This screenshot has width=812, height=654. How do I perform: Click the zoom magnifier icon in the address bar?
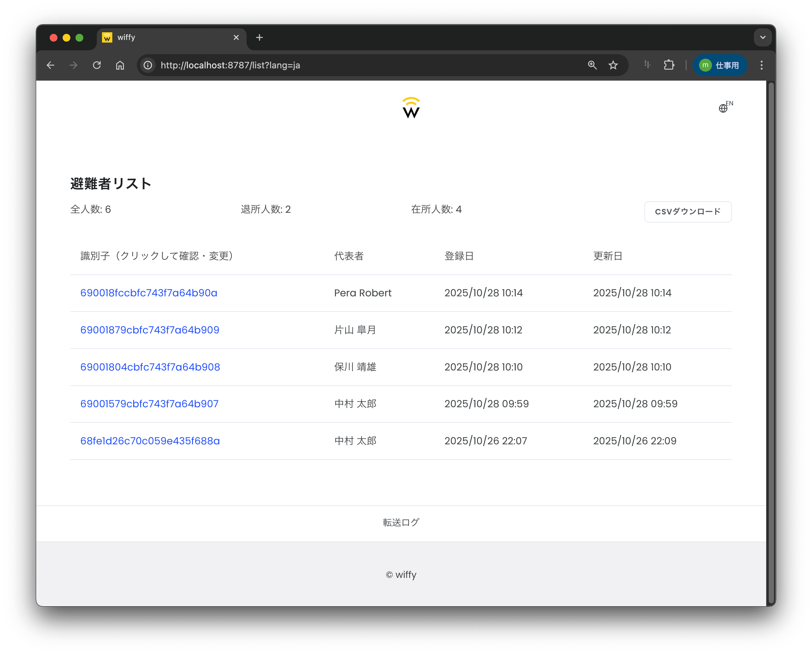click(x=592, y=65)
